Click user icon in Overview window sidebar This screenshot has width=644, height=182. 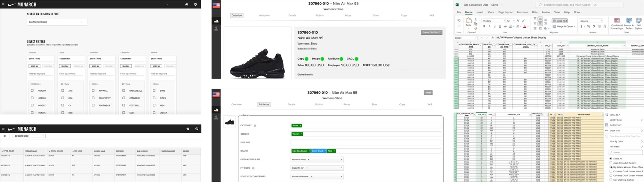[x=216, y=29]
